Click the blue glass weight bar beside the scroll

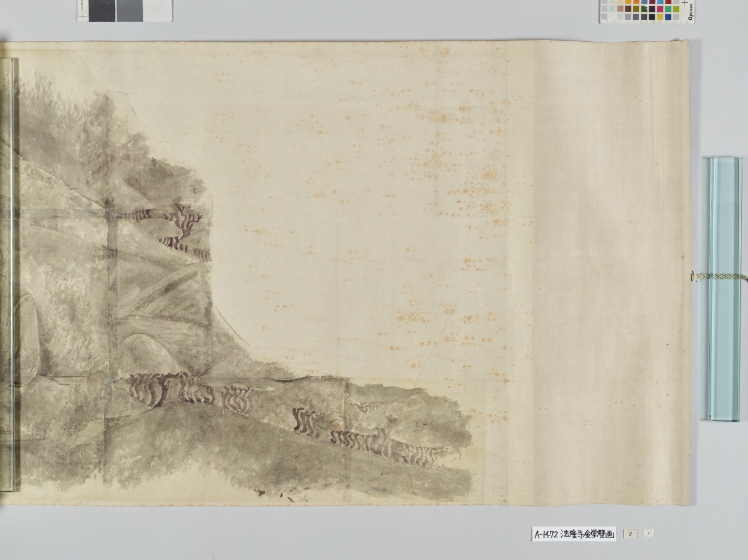pos(724,289)
